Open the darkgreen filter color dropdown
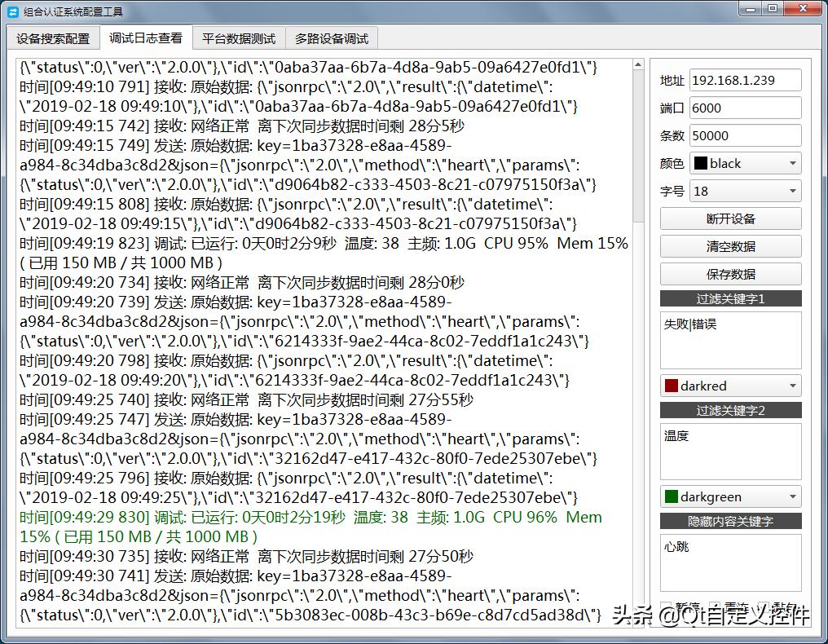This screenshot has height=644, width=828. click(795, 496)
